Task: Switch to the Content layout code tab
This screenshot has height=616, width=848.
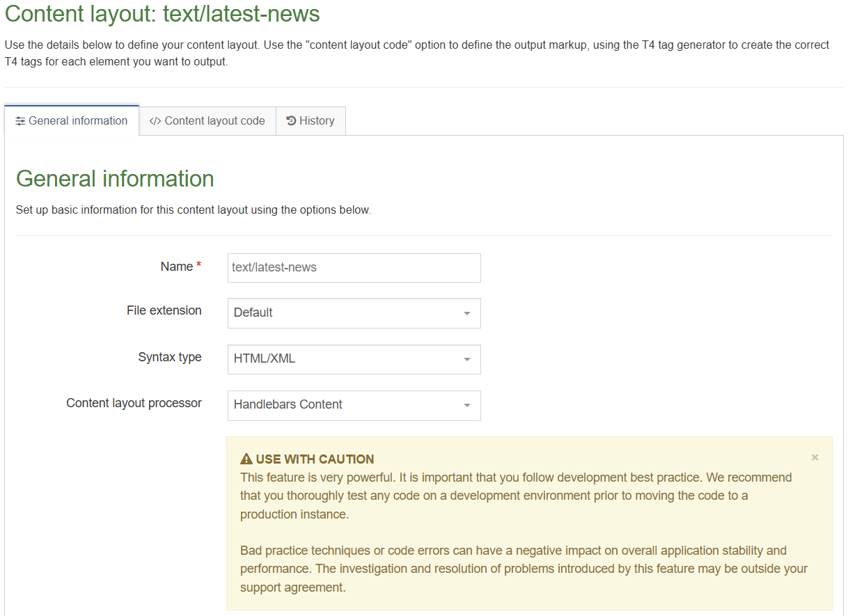Action: [x=206, y=120]
